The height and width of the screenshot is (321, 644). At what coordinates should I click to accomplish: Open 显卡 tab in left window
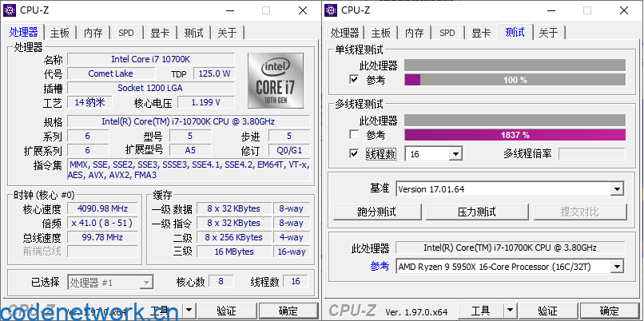[160, 33]
